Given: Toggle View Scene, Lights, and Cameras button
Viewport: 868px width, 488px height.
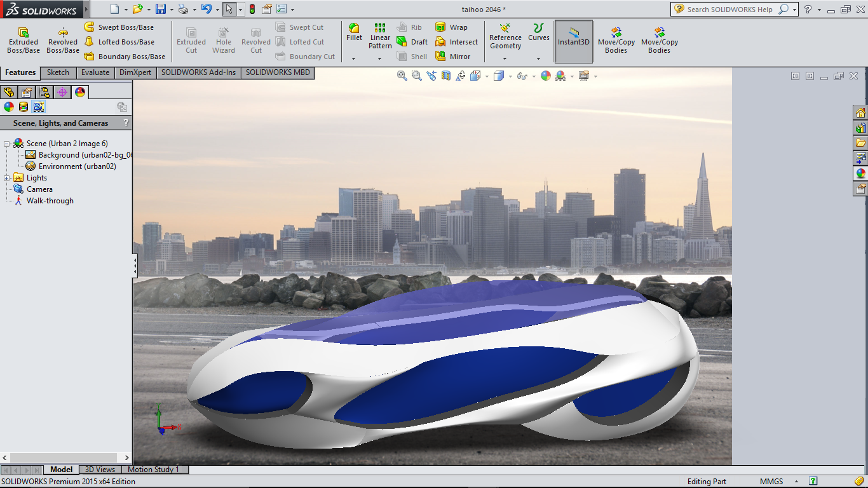Looking at the screenshot, I should click(39, 107).
